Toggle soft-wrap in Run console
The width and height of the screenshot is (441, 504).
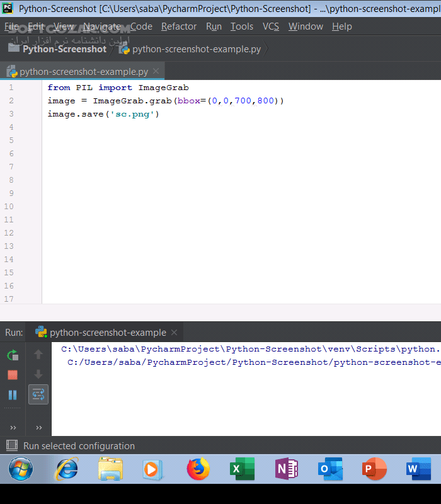38,395
